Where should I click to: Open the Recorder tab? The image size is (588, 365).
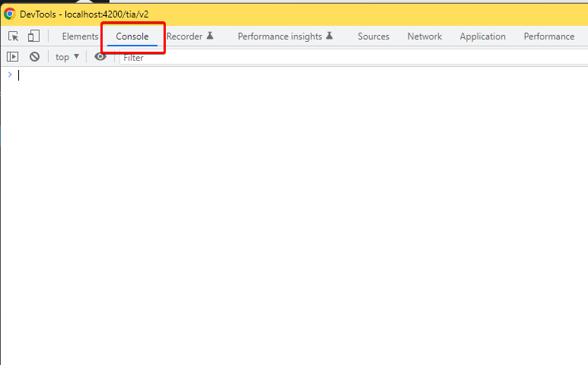(184, 36)
